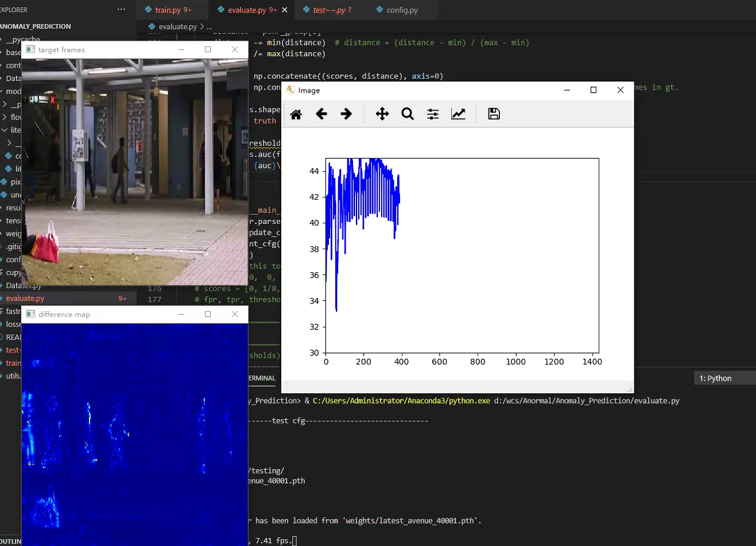Expand the __pycache__ folder in Explorer
The width and height of the screenshot is (756, 546).
[x=23, y=39]
